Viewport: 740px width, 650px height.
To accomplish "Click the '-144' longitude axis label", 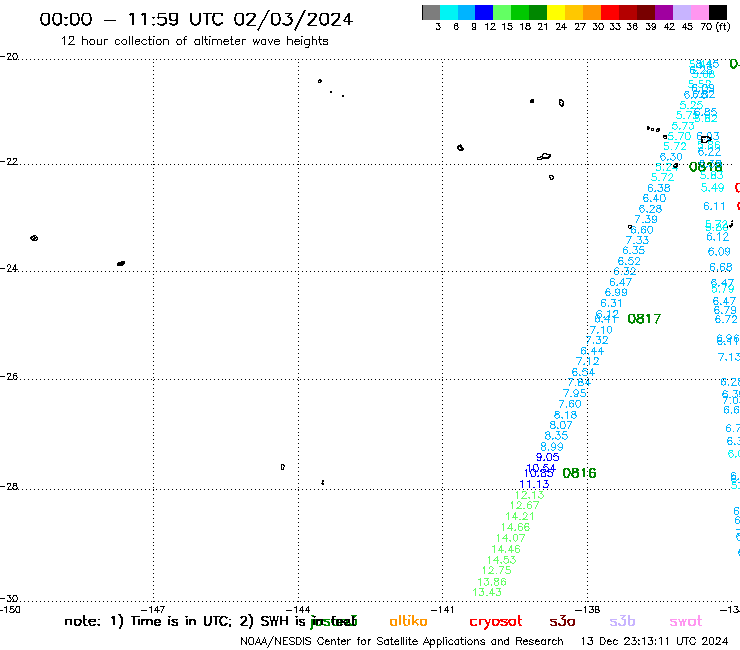I will (x=299, y=609).
